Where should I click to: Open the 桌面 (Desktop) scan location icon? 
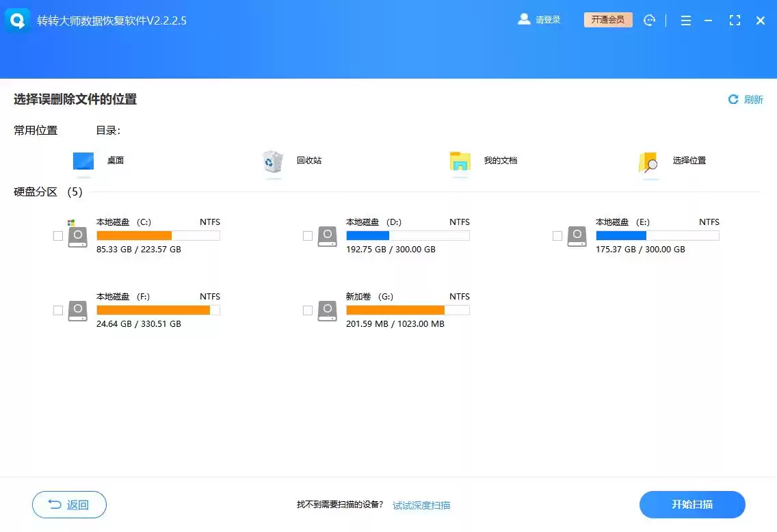[83, 162]
